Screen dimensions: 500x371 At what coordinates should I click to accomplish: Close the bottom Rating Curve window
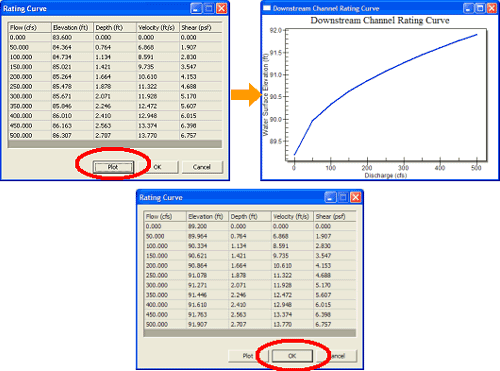coord(356,197)
